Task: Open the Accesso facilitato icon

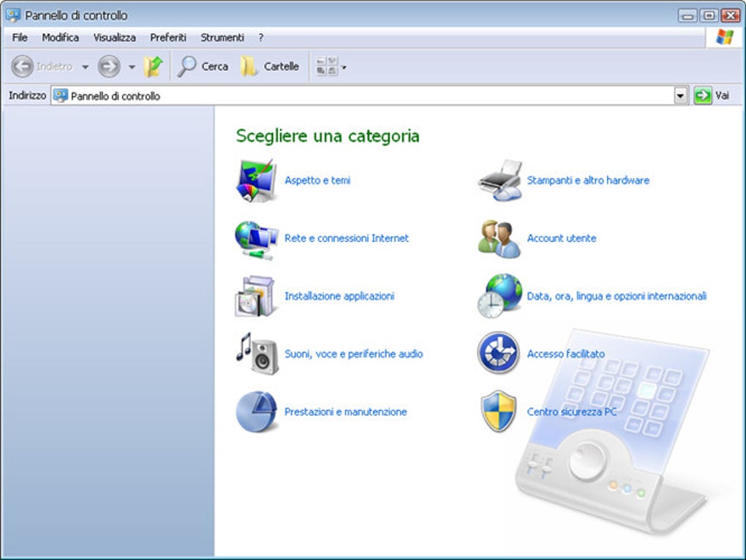Action: click(x=499, y=353)
